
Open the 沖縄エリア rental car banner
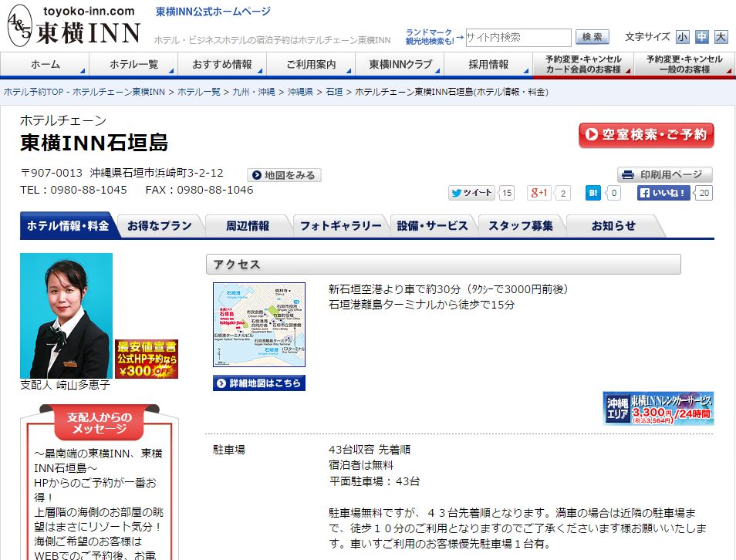pyautogui.click(x=658, y=408)
